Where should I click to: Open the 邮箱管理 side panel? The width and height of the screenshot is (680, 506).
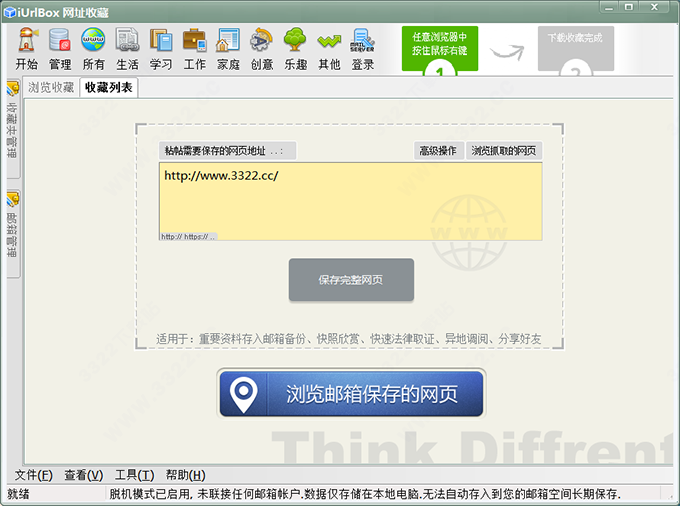13,234
